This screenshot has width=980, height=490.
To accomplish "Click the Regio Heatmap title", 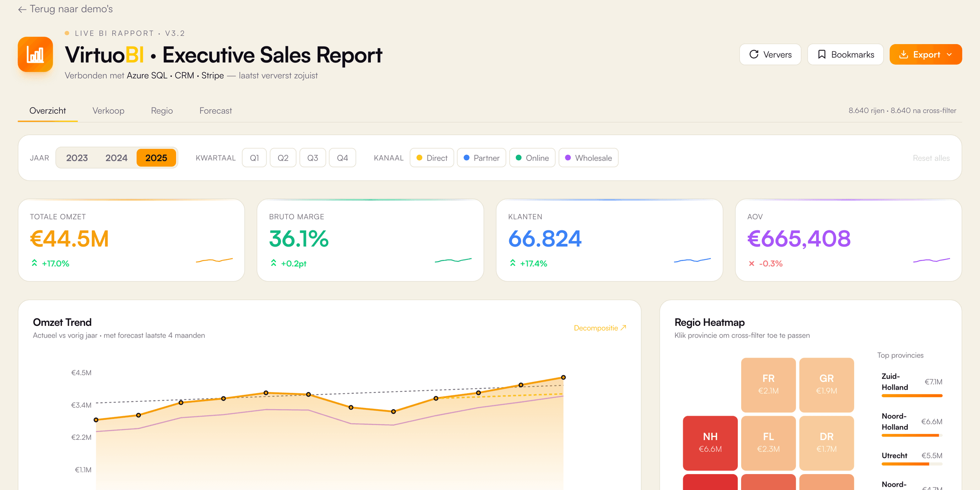I will tap(710, 322).
